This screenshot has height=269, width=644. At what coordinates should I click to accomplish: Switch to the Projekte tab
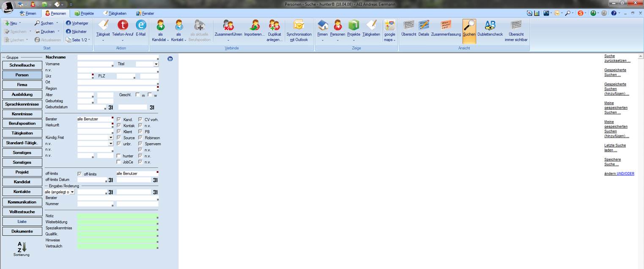click(84, 14)
